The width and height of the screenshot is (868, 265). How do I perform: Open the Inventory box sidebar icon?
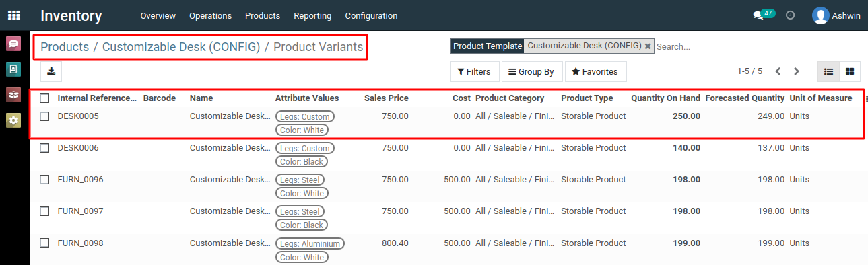[x=13, y=94]
